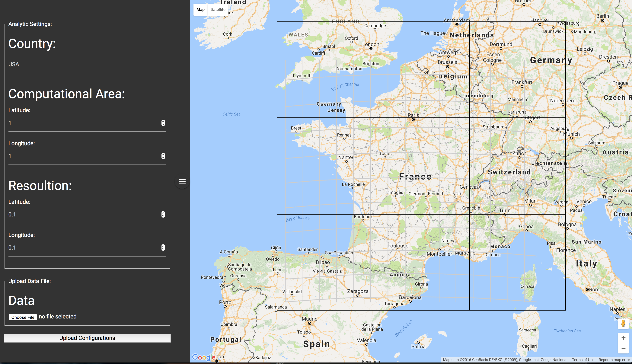This screenshot has width=632, height=364.
Task: Zoom out with the minus button
Action: (623, 348)
